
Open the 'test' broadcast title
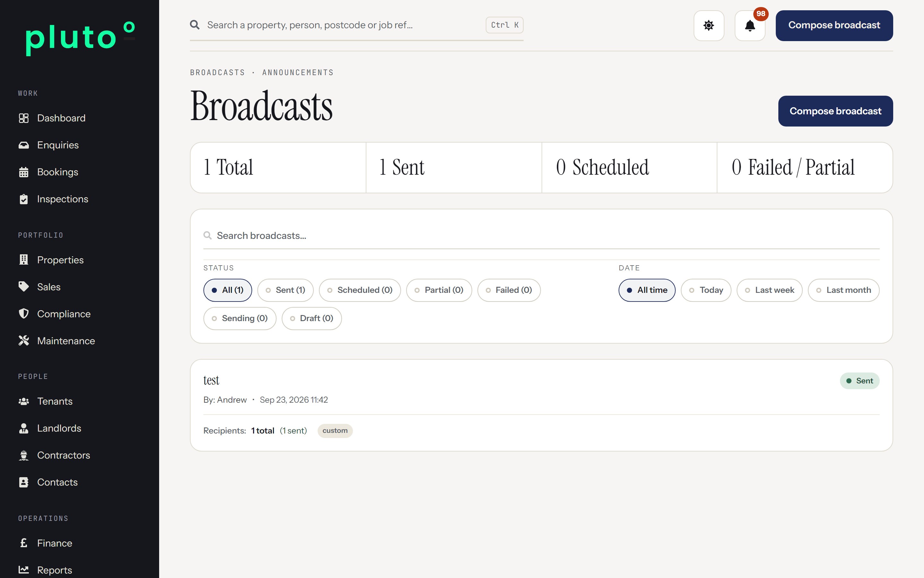coord(211,381)
